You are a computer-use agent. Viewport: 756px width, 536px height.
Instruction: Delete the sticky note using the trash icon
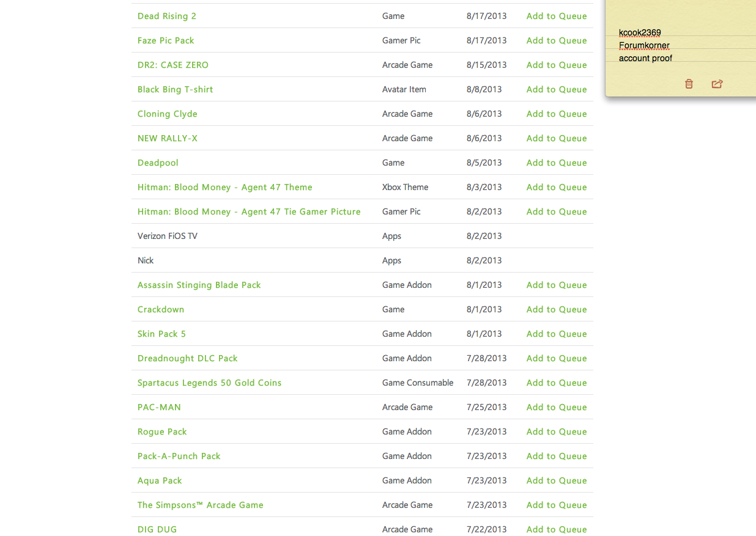click(689, 84)
